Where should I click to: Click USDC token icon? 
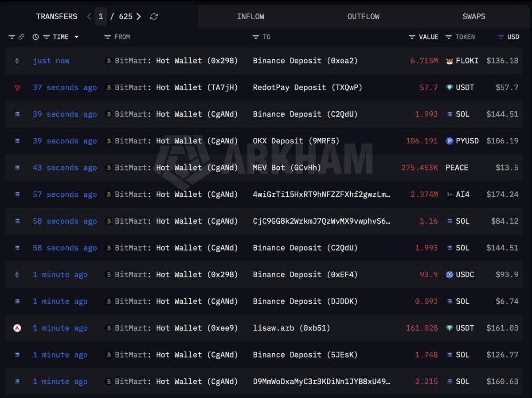click(x=449, y=275)
